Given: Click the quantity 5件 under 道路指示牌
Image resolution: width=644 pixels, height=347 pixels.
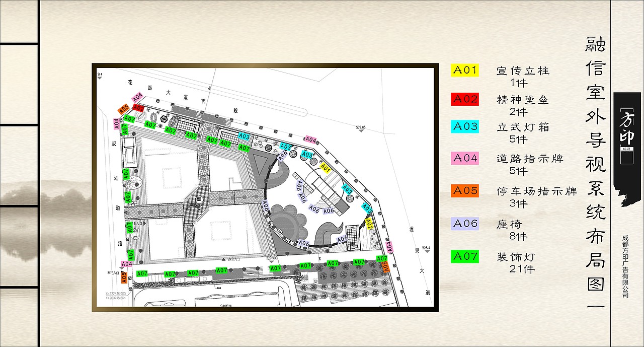Looking at the screenshot, I should (519, 171).
